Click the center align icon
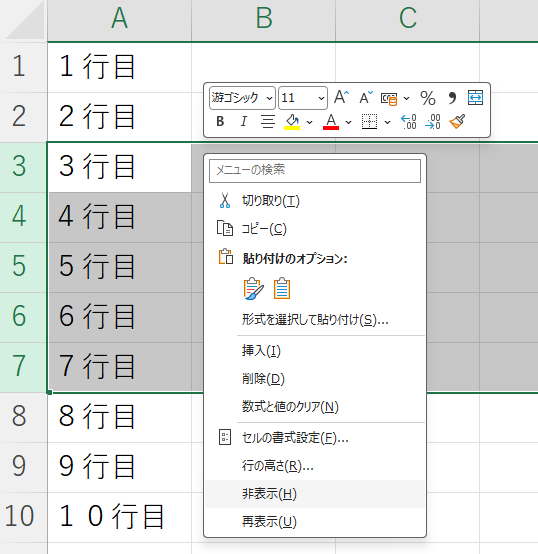The width and height of the screenshot is (538, 554). [x=268, y=122]
